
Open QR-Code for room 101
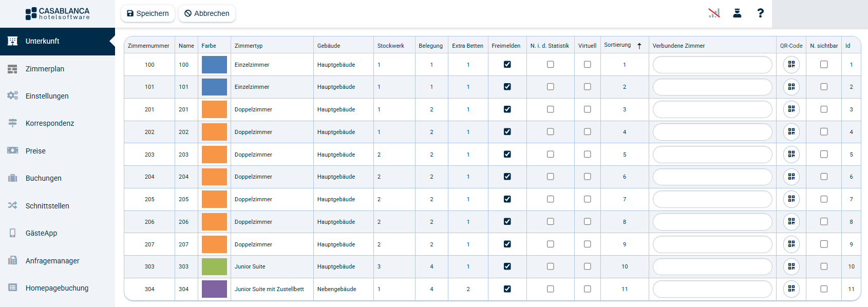[x=791, y=87]
